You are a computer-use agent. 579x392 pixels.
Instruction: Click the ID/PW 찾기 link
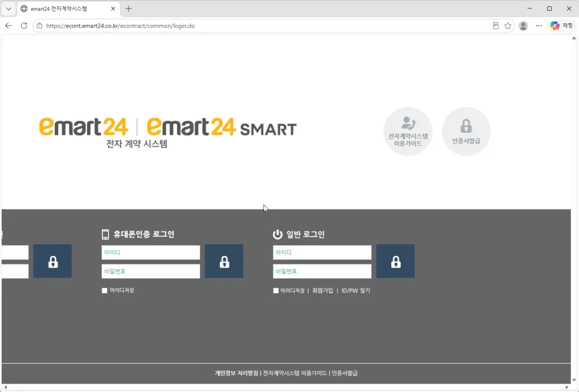click(356, 290)
